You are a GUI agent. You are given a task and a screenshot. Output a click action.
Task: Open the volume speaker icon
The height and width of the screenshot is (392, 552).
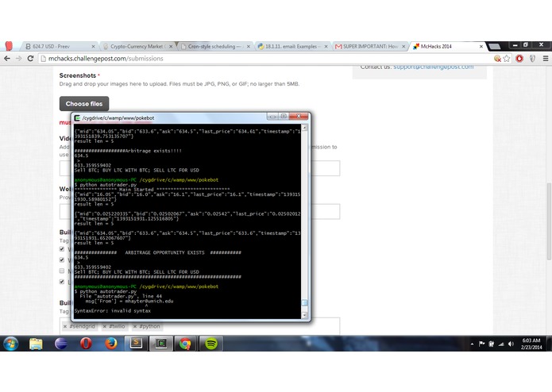(511, 344)
